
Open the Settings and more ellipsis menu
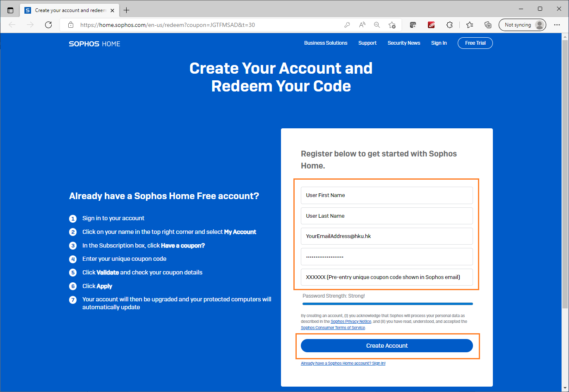pos(557,25)
